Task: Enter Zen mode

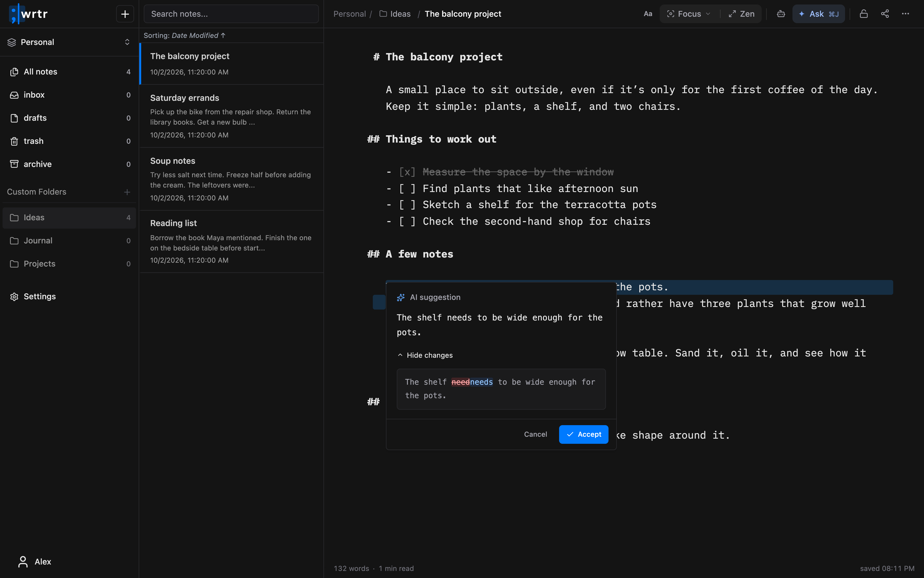Action: tap(741, 14)
